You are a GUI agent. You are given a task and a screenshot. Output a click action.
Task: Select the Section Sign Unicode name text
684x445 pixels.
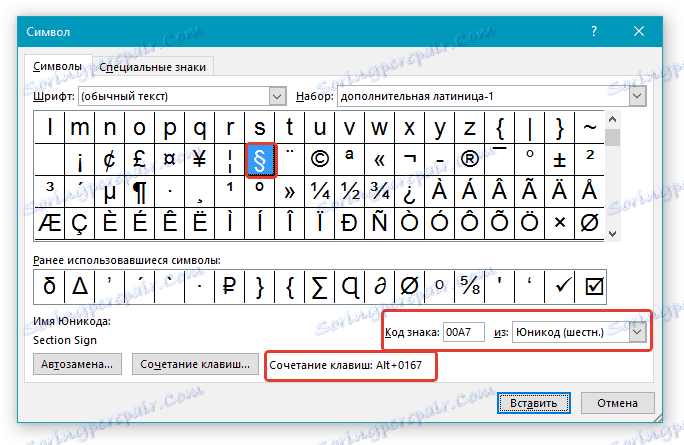tap(65, 340)
